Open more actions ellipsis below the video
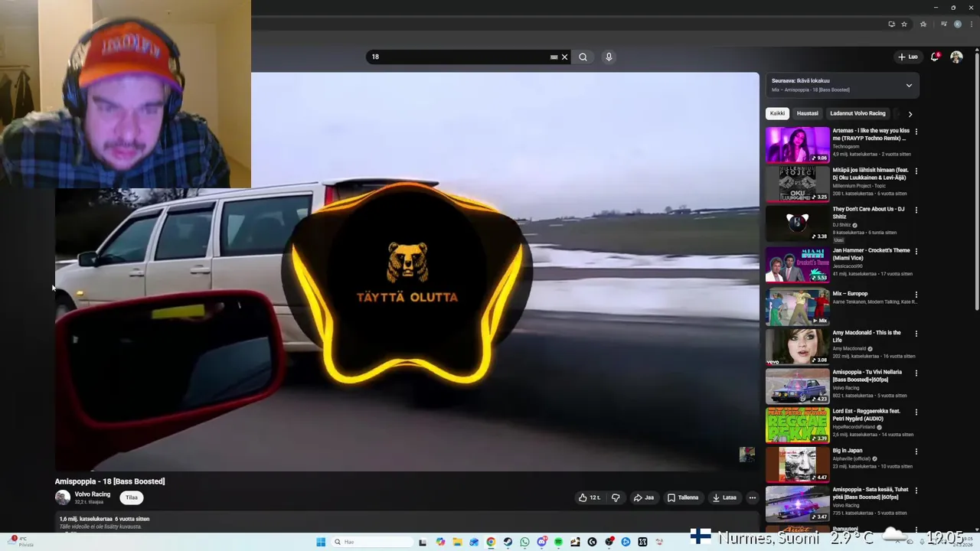Screen dimensions: 980x551 click(x=753, y=497)
